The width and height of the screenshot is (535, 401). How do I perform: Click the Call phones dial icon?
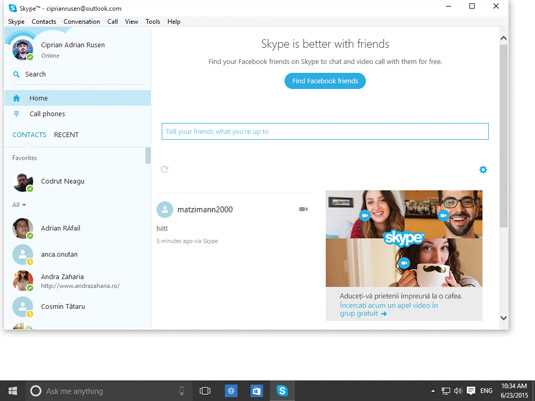tap(16, 114)
